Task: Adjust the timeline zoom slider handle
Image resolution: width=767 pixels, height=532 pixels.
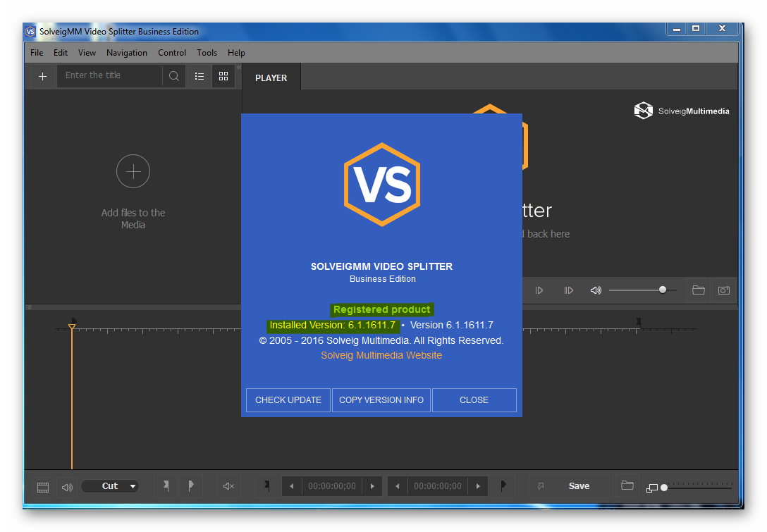Action: coord(664,488)
